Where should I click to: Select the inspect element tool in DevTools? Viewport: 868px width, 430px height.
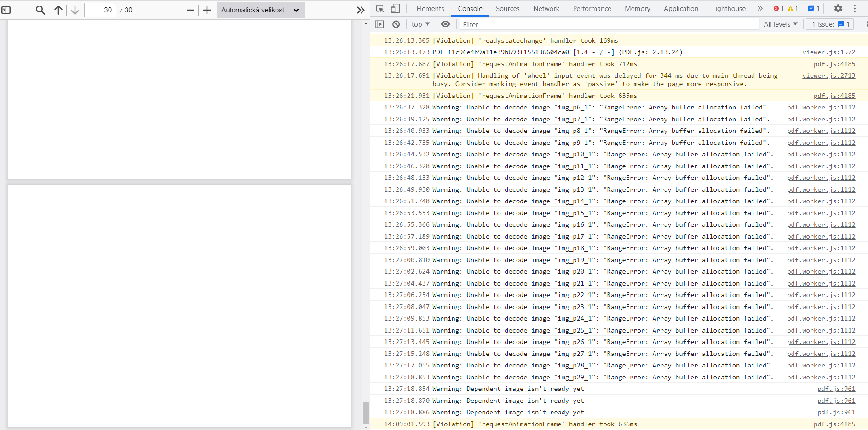click(379, 8)
